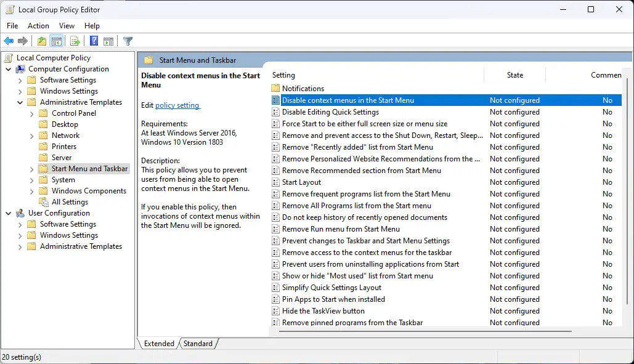Screen dimensions: 634x364
Task: Select 'Prevent changes to Taskbar and Start Menu Settings'
Action: pyautogui.click(x=446, y=241)
